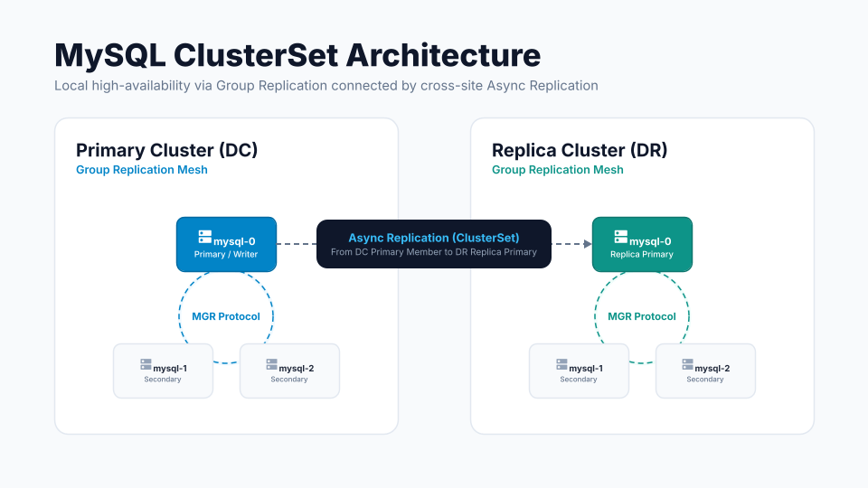Click "From DC Primary Member to DR Replica Primary" text

434,252
